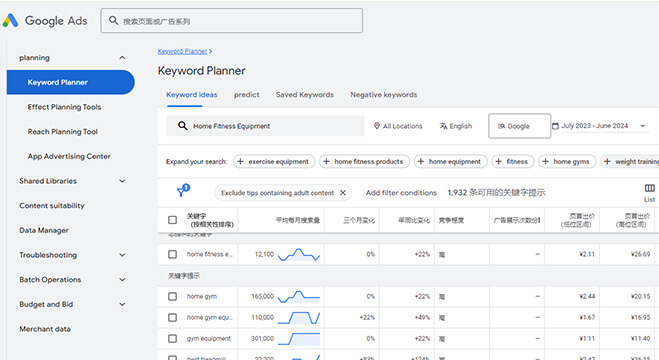The height and width of the screenshot is (360, 659).
Task: Open the English language selector
Action: 456,126
